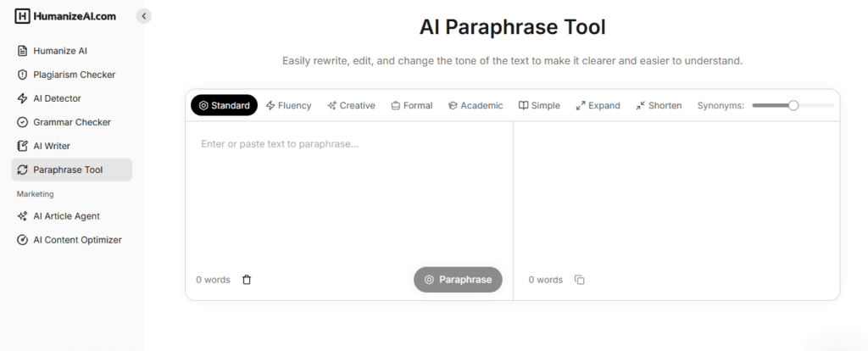Switch to Academic mode
Image resolution: width=868 pixels, height=351 pixels.
coord(476,105)
